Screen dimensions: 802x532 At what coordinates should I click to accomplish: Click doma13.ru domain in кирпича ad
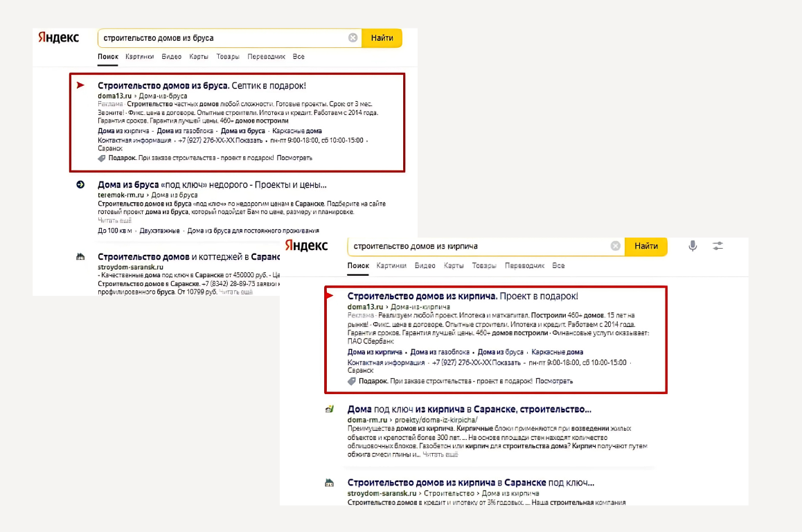pyautogui.click(x=365, y=307)
